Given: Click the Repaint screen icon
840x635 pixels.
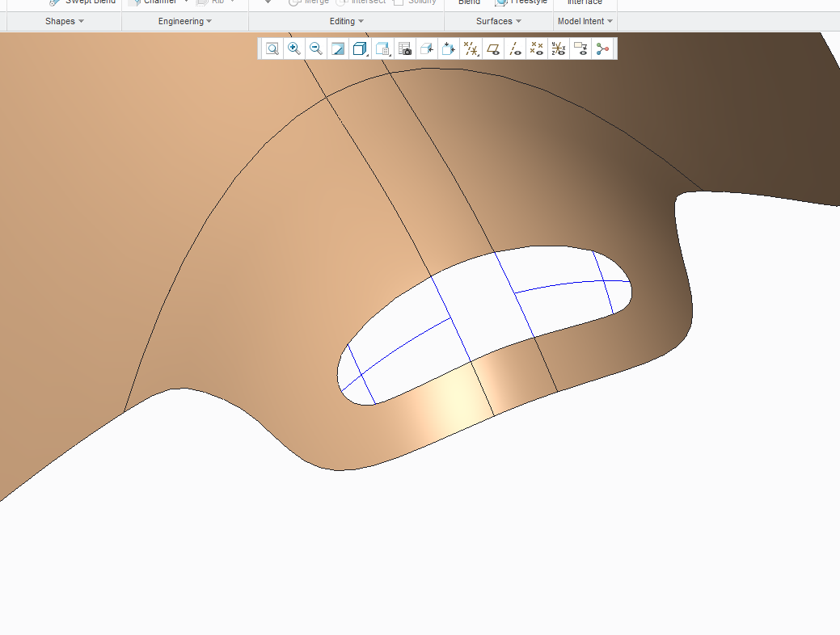Looking at the screenshot, I should click(x=338, y=48).
